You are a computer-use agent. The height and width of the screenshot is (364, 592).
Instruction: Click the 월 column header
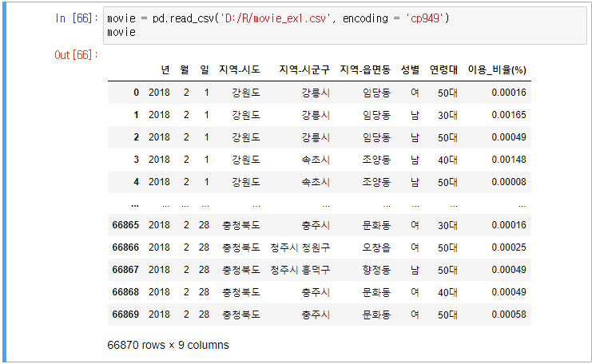coord(185,69)
